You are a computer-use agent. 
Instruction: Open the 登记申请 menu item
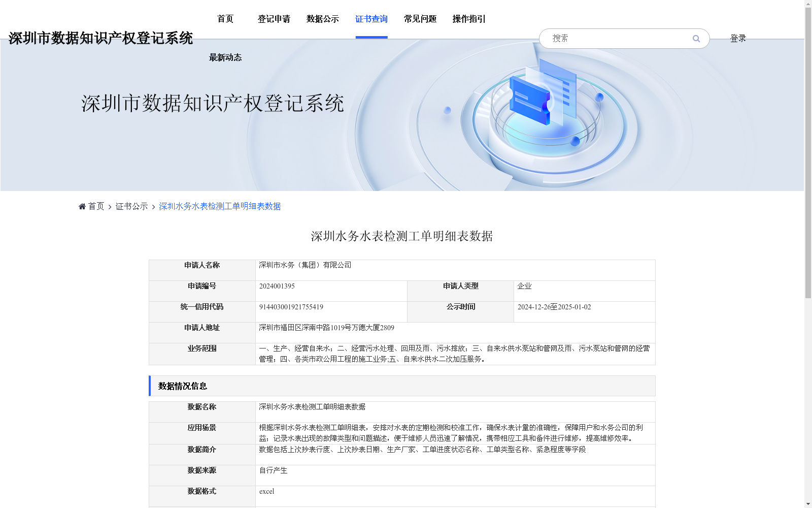[x=274, y=19]
